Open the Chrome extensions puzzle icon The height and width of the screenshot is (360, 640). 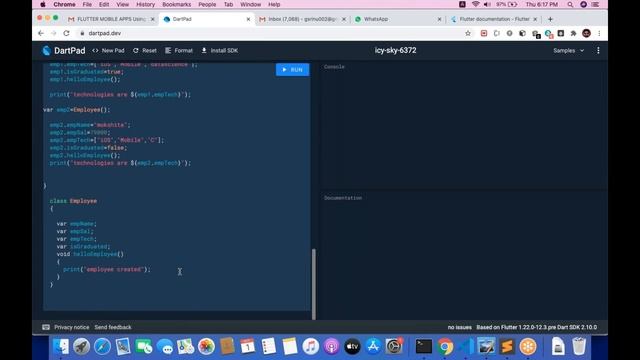573,33
